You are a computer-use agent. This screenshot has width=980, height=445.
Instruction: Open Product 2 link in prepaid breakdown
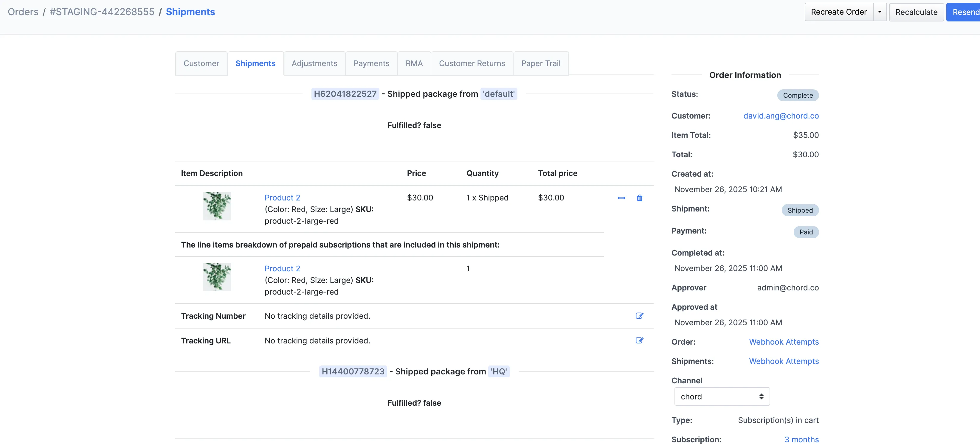pyautogui.click(x=282, y=268)
